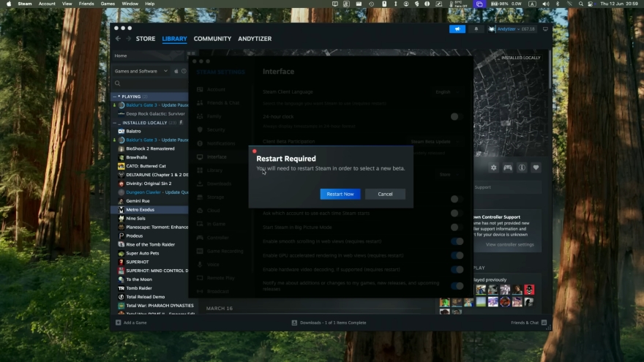Image resolution: width=644 pixels, height=362 pixels.
Task: Click the controller icon next to the gear
Action: point(508,167)
